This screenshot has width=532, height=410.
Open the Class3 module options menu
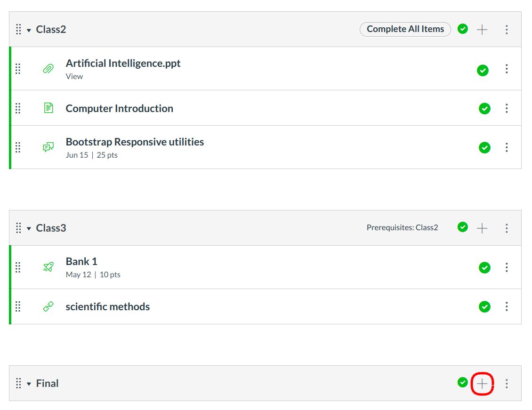point(507,228)
